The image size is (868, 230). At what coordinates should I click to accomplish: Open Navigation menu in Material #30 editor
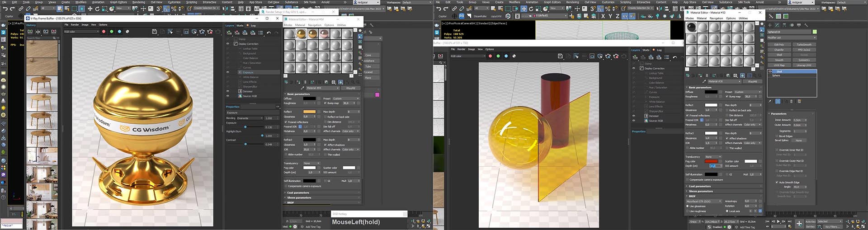[716, 19]
